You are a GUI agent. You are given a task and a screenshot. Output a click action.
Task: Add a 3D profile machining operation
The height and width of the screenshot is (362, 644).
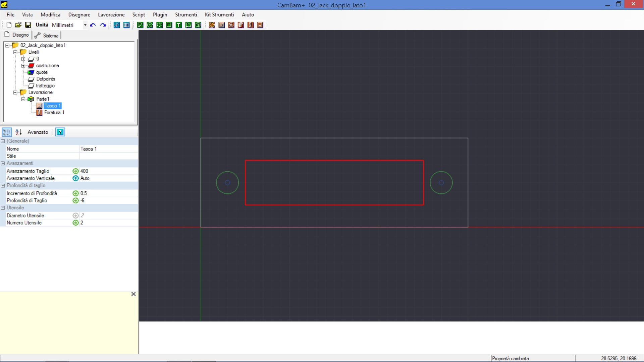coord(241,25)
